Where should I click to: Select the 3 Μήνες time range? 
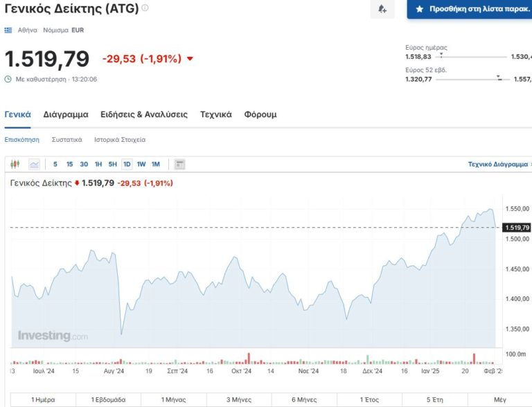[238, 399]
